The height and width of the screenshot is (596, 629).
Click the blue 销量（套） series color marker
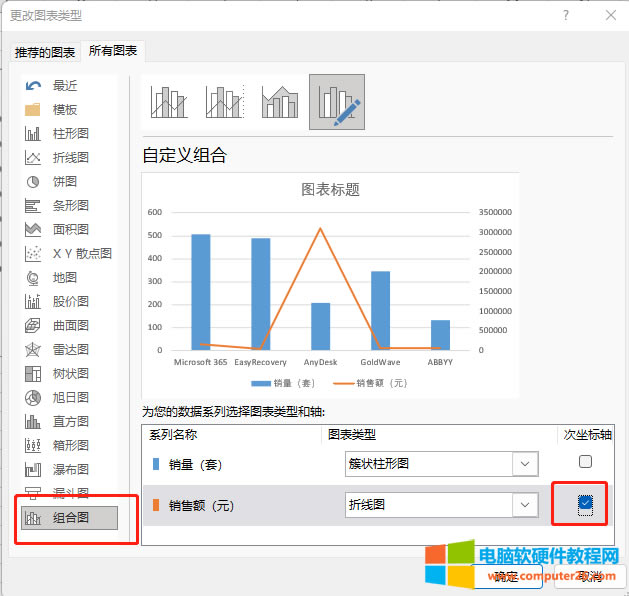[x=155, y=464]
